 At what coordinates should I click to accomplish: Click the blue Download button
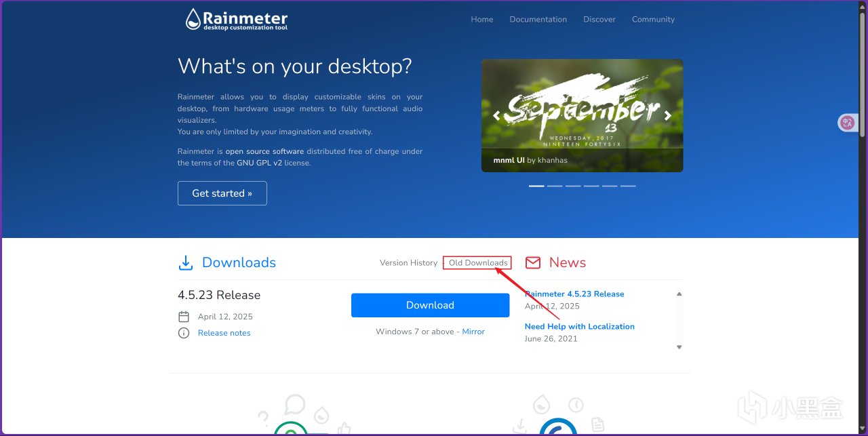[x=430, y=305]
